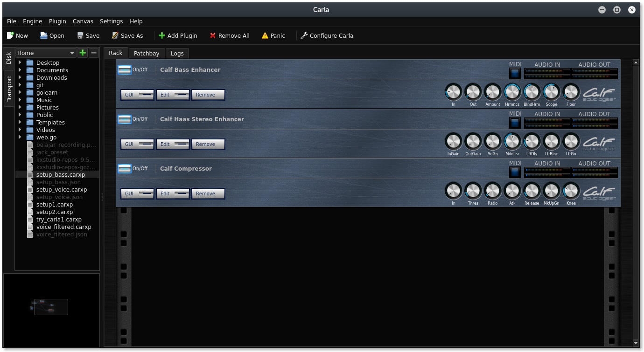This screenshot has width=644, height=352.
Task: Select setup1.carxp in the file browser
Action: click(x=54, y=204)
